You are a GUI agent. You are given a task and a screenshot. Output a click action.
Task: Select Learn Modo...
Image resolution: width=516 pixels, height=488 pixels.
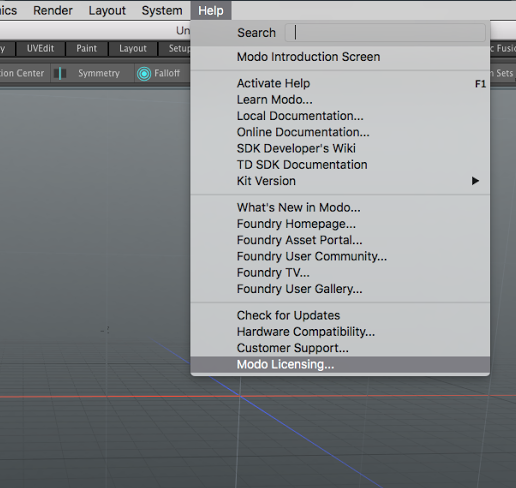[x=340, y=100]
